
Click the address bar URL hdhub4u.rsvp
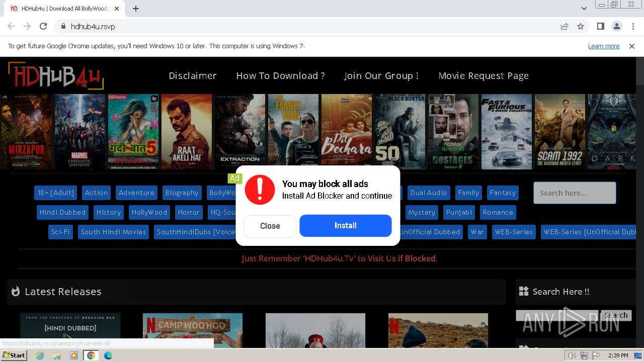click(93, 27)
